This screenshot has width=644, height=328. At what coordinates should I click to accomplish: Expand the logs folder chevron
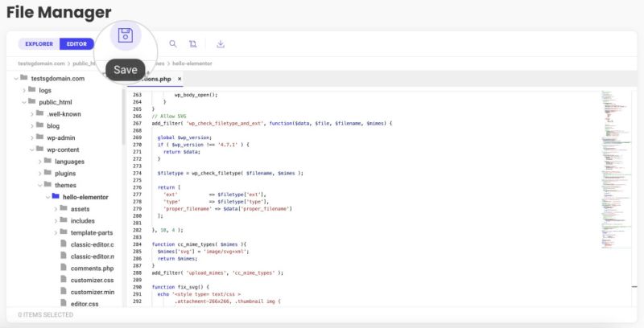tap(24, 90)
